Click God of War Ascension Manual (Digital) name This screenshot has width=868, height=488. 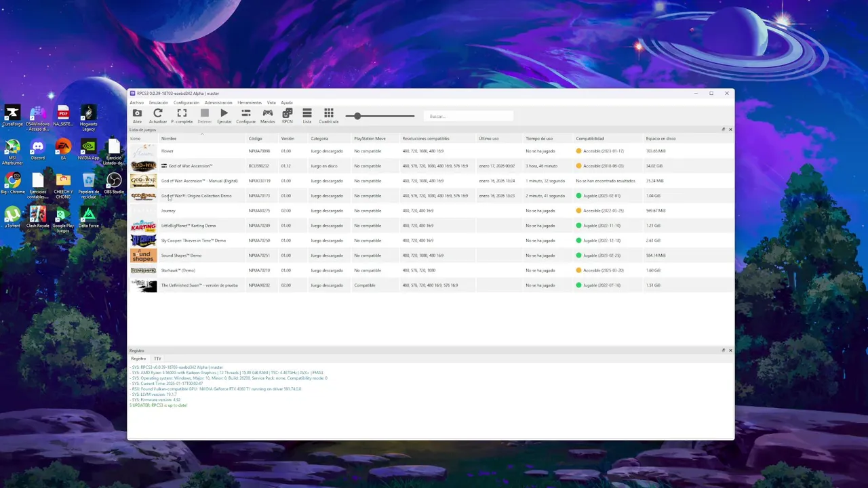coord(199,181)
